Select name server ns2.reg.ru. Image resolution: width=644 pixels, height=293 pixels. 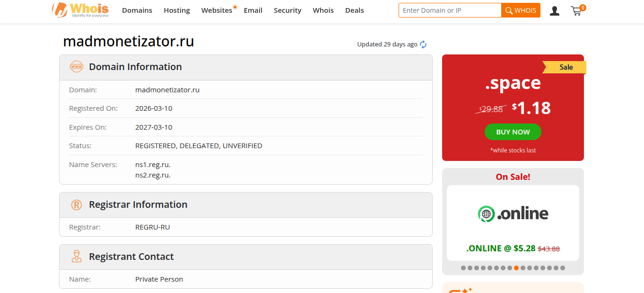coord(153,175)
